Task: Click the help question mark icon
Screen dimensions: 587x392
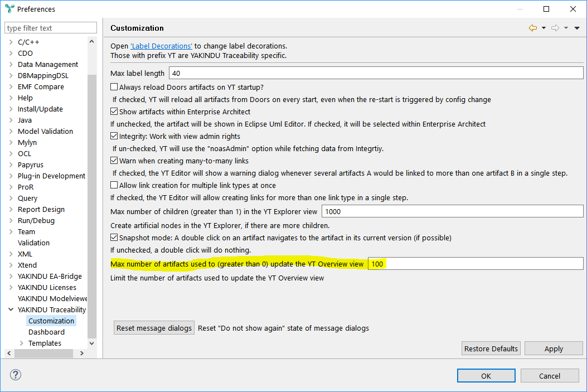Action: coord(16,375)
